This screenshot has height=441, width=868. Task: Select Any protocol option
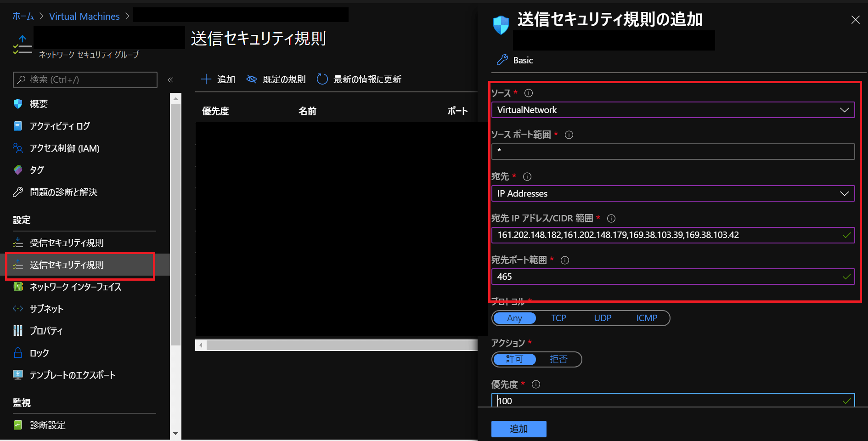[x=514, y=318]
